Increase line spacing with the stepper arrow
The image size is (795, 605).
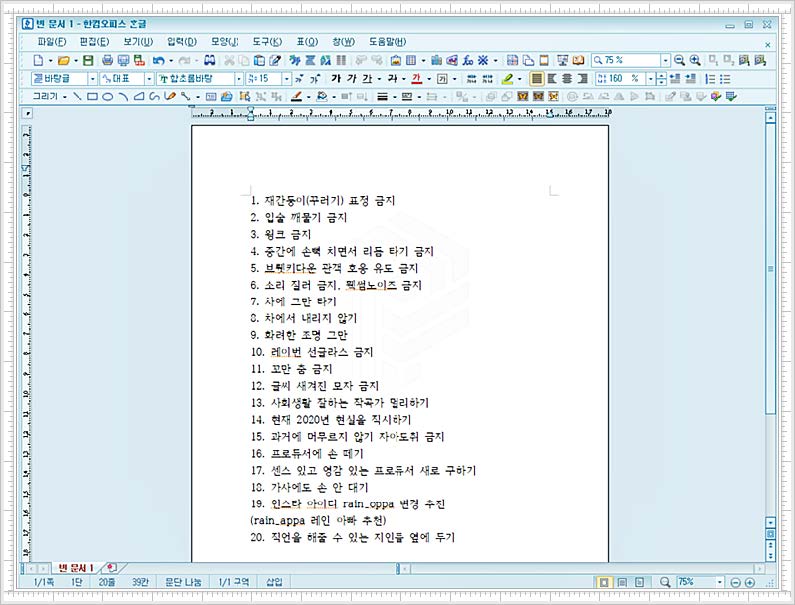661,76
